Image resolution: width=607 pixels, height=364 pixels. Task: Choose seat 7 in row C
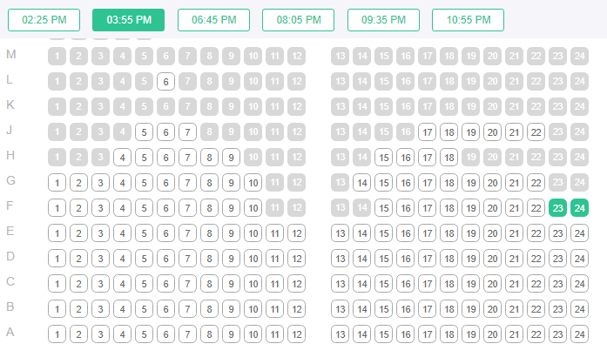pos(187,284)
